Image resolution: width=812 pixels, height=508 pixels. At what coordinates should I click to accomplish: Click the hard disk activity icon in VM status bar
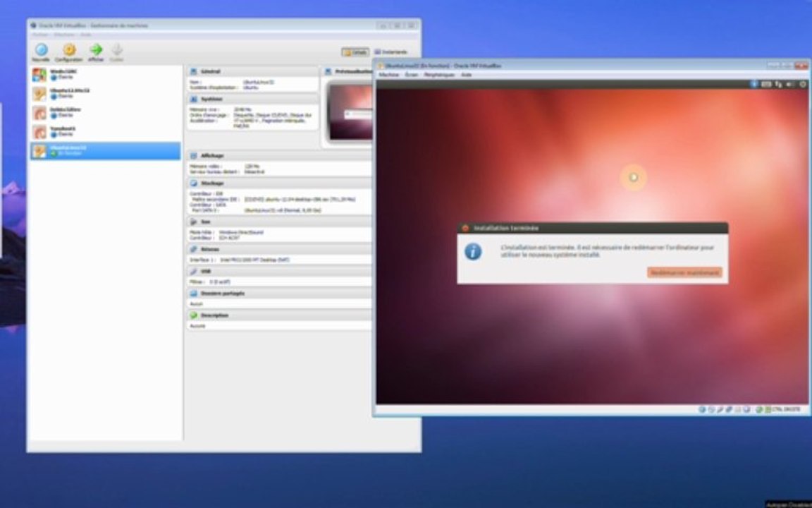(702, 409)
